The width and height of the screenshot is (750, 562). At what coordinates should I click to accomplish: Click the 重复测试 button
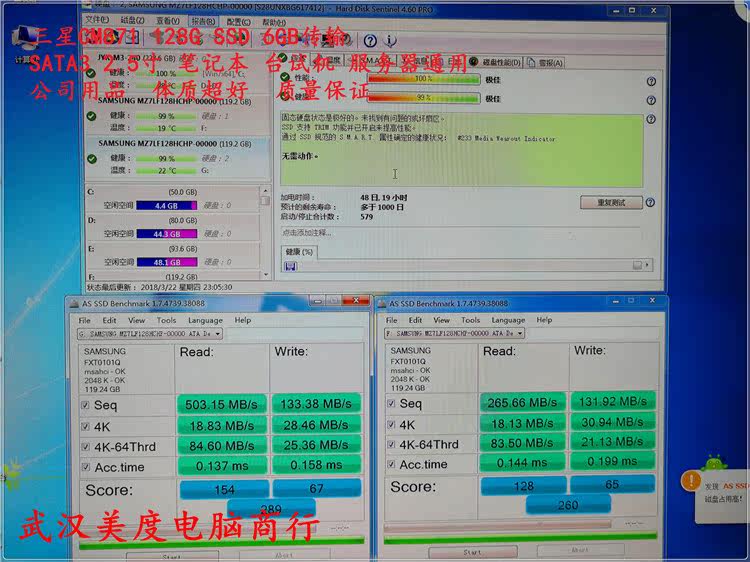(611, 202)
